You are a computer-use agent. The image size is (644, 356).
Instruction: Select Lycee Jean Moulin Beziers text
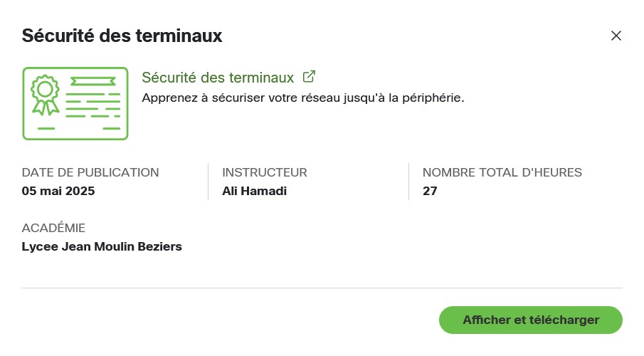pyautogui.click(x=102, y=247)
